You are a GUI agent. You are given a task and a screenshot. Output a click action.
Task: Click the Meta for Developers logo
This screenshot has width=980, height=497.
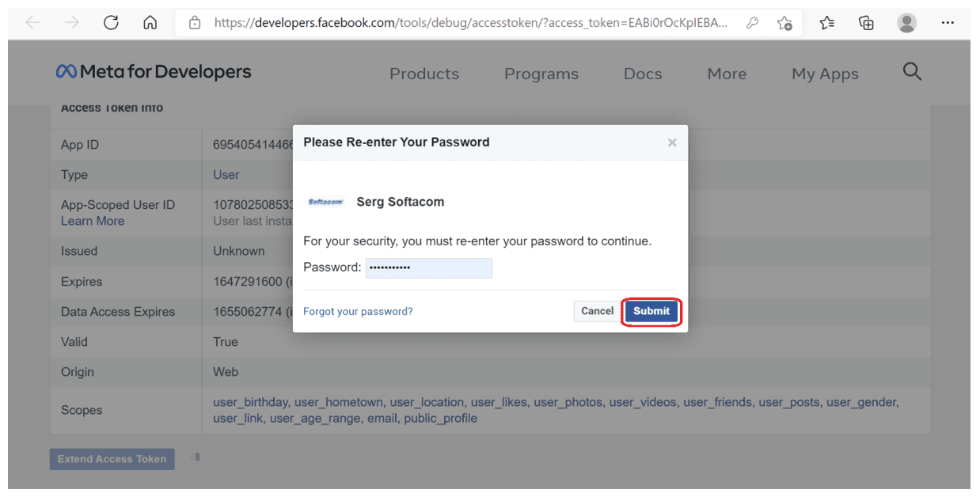point(154,72)
